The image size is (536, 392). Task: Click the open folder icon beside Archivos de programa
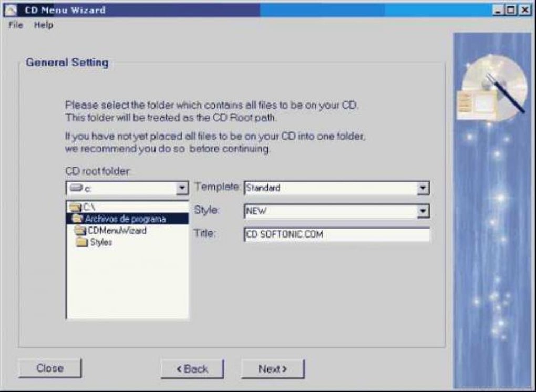click(78, 218)
